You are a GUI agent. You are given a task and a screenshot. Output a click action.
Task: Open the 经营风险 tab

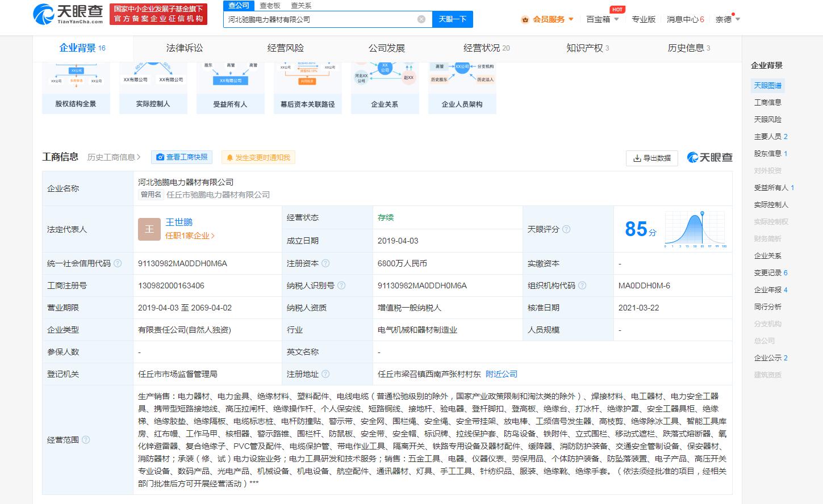coord(286,48)
